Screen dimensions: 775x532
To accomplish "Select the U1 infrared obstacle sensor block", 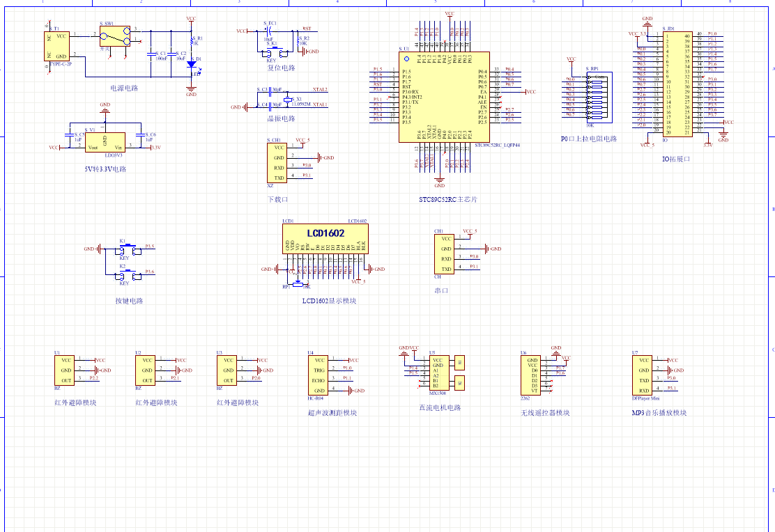I will tap(66, 370).
